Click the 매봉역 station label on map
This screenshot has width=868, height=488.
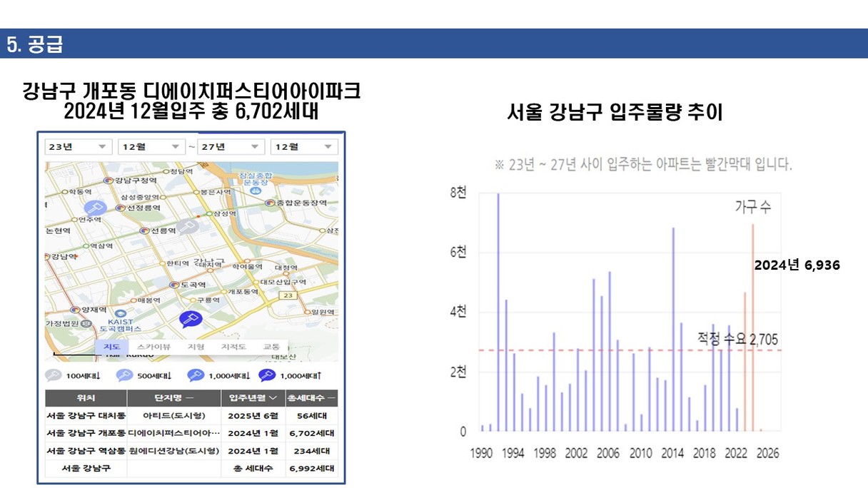pos(150,300)
